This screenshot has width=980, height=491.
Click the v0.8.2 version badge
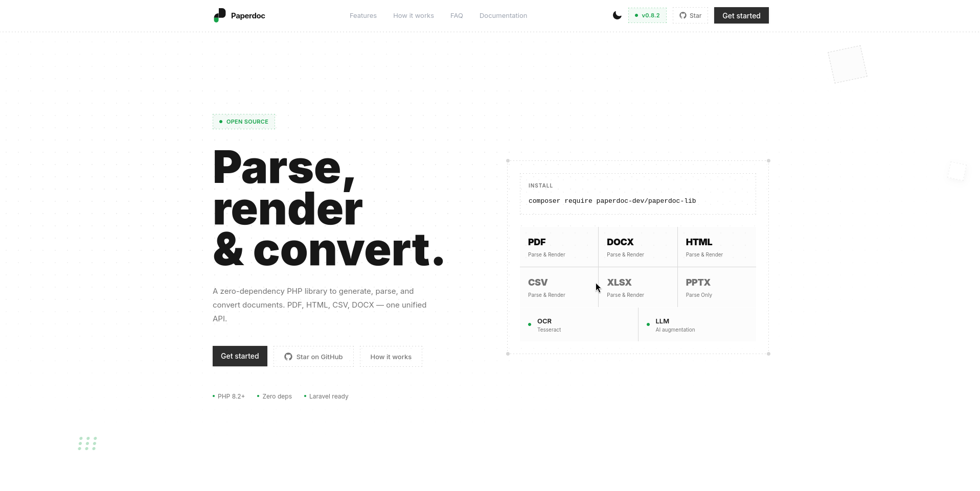click(x=647, y=15)
